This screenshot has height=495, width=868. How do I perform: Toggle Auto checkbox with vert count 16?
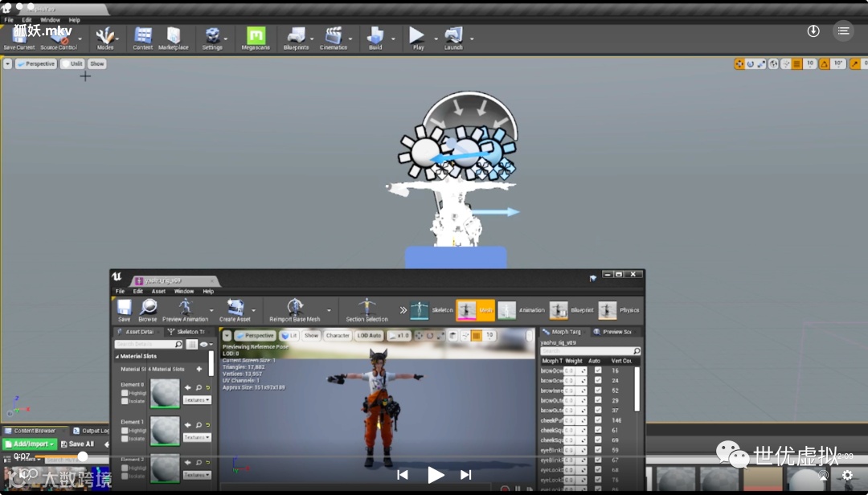tap(598, 370)
